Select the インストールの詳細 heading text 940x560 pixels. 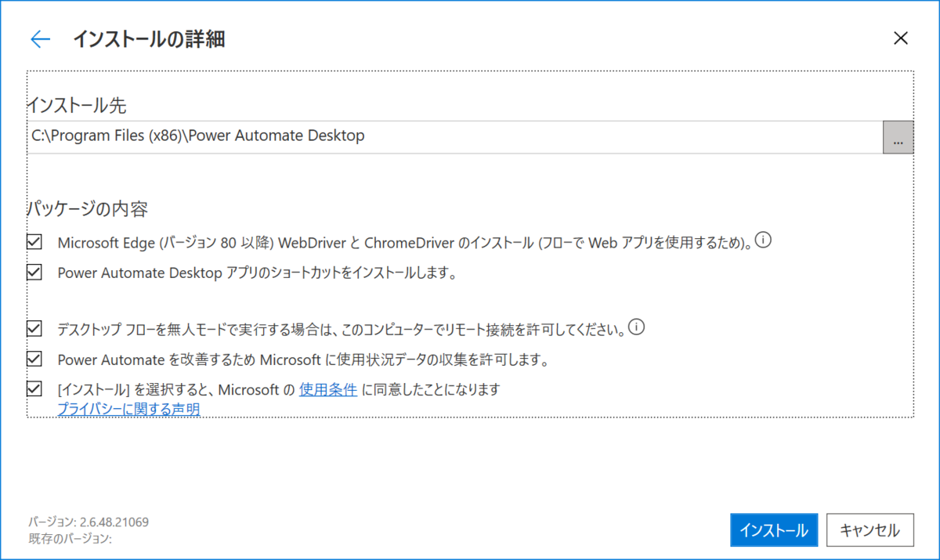tap(149, 39)
